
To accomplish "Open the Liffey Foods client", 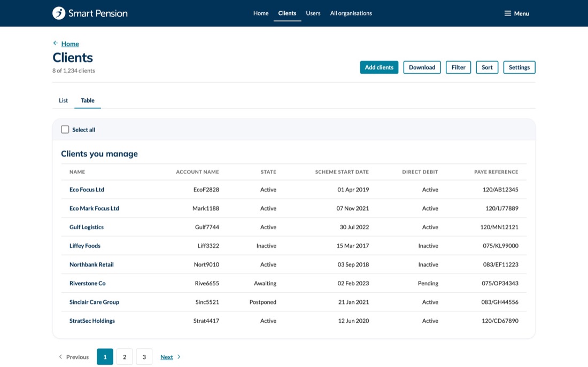I will [x=85, y=246].
